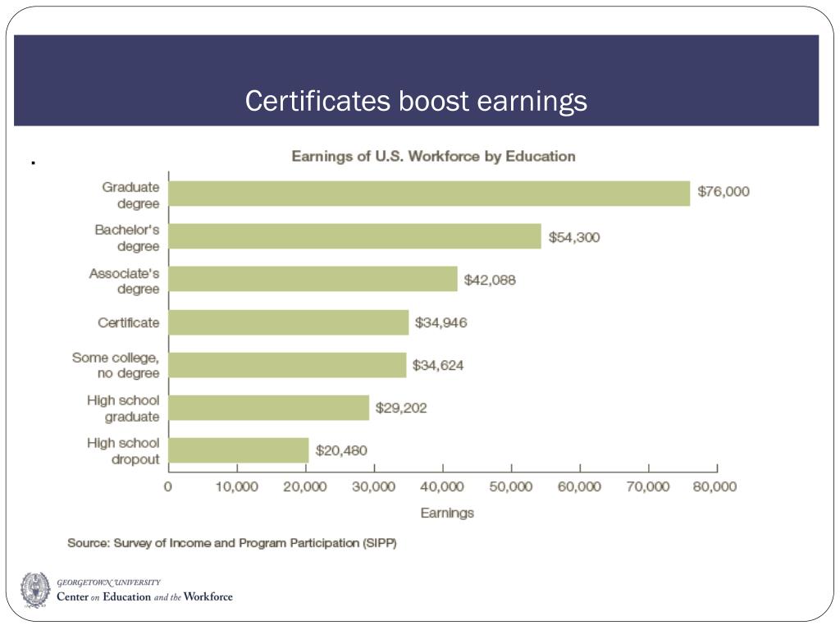Click the 'High school dropout' label

123,451
